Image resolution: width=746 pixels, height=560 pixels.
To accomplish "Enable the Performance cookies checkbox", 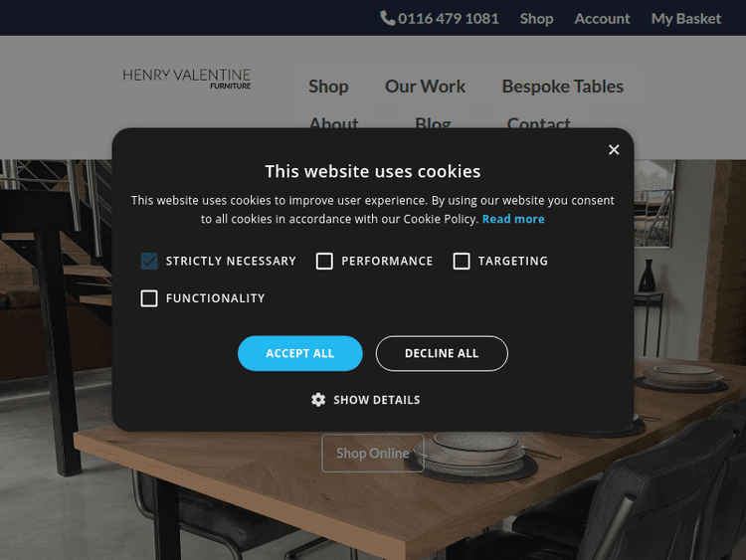I will [324, 261].
